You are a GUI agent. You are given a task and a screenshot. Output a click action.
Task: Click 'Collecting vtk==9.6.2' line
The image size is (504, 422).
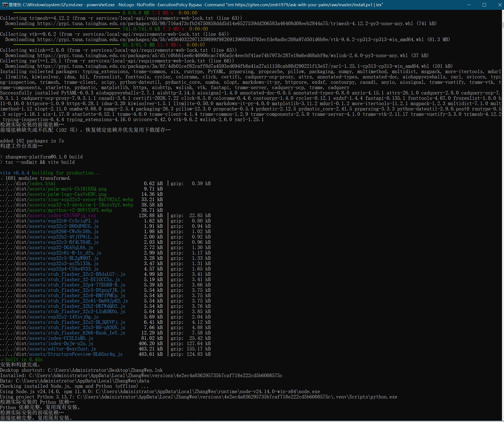pos(114,34)
